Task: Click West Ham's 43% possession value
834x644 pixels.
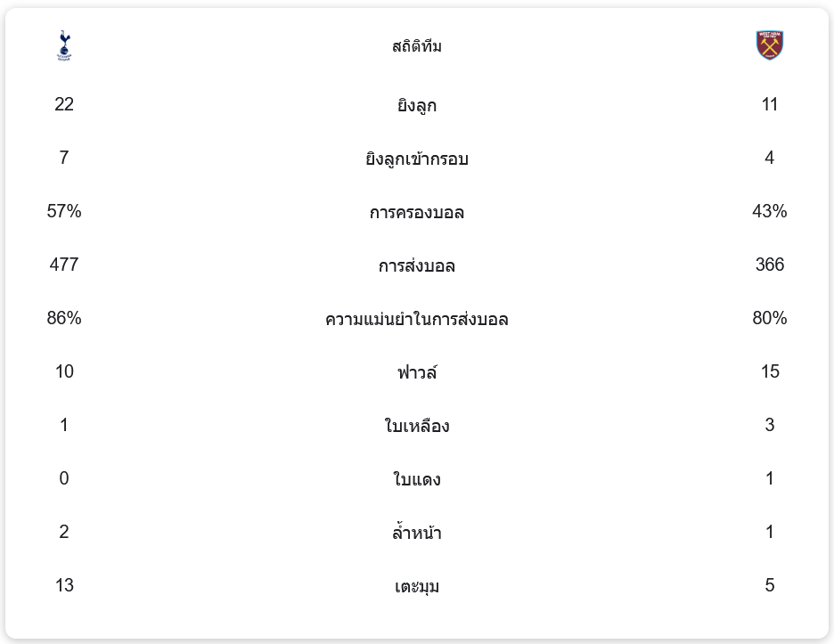Action: (770, 211)
